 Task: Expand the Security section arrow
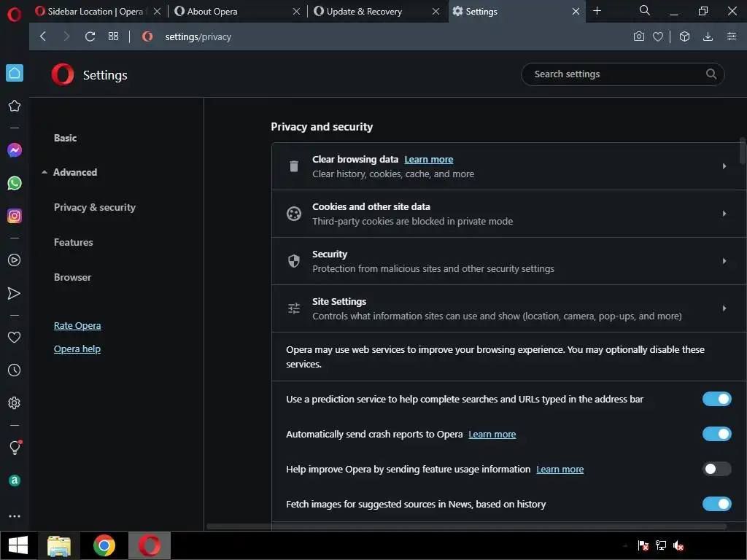click(724, 261)
